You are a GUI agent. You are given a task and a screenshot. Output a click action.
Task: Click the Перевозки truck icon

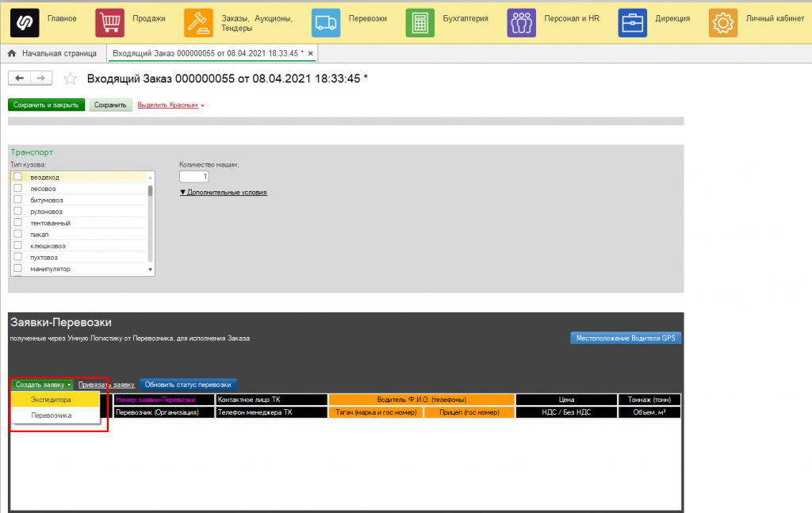click(326, 23)
